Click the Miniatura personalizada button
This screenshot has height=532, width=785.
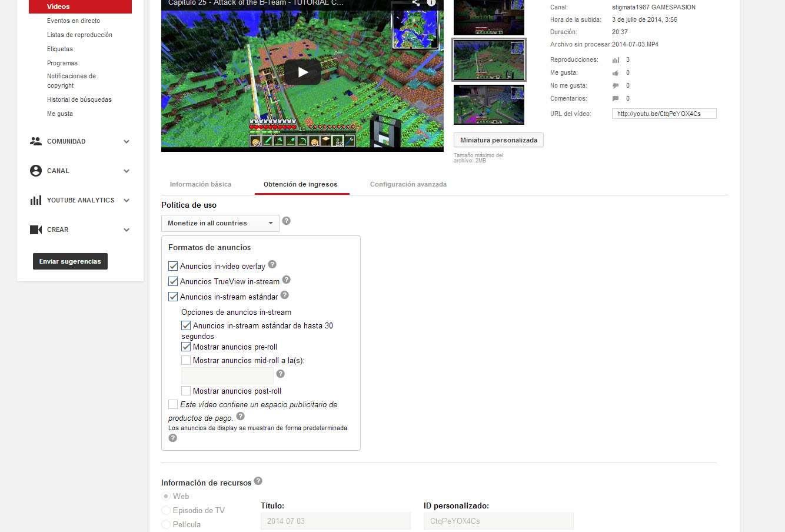click(498, 140)
